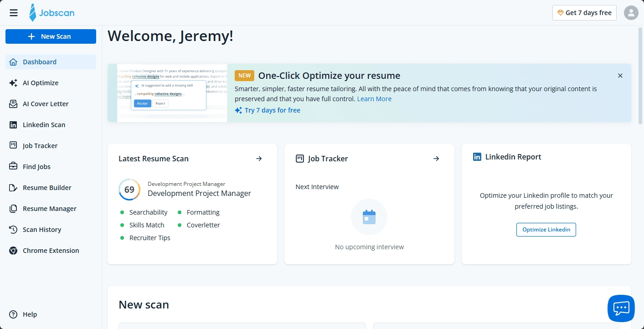Select Resume Manager in the sidebar
Image resolution: width=644 pixels, height=329 pixels.
pos(49,208)
